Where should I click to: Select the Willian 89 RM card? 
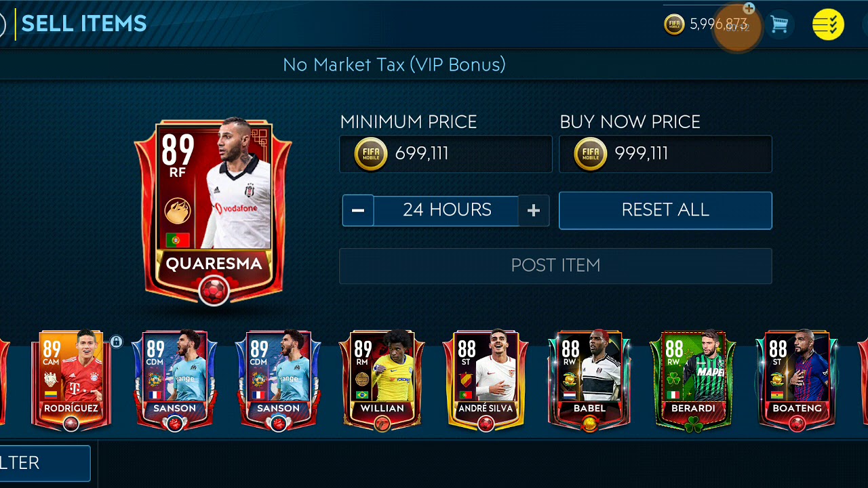coord(382,381)
